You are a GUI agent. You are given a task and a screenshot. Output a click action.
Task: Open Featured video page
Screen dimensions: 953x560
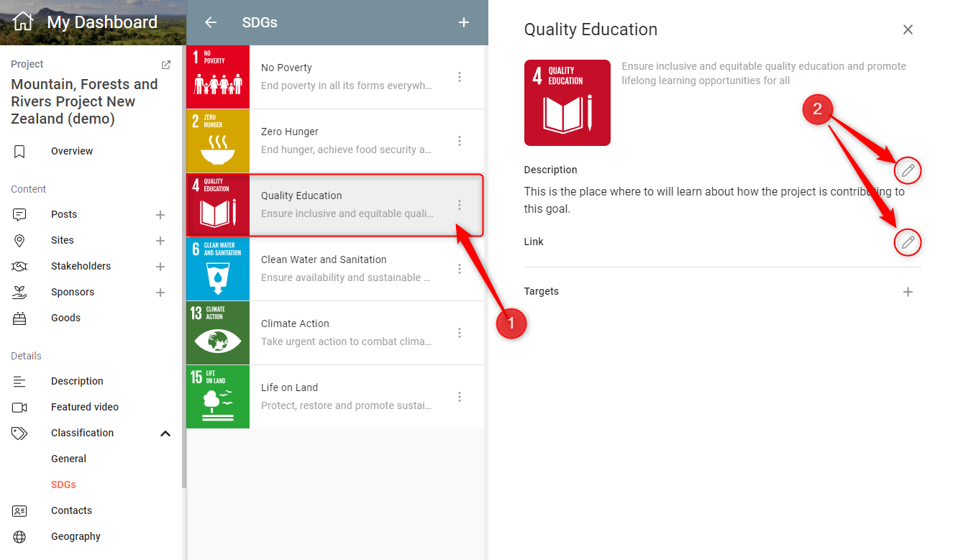(x=85, y=407)
